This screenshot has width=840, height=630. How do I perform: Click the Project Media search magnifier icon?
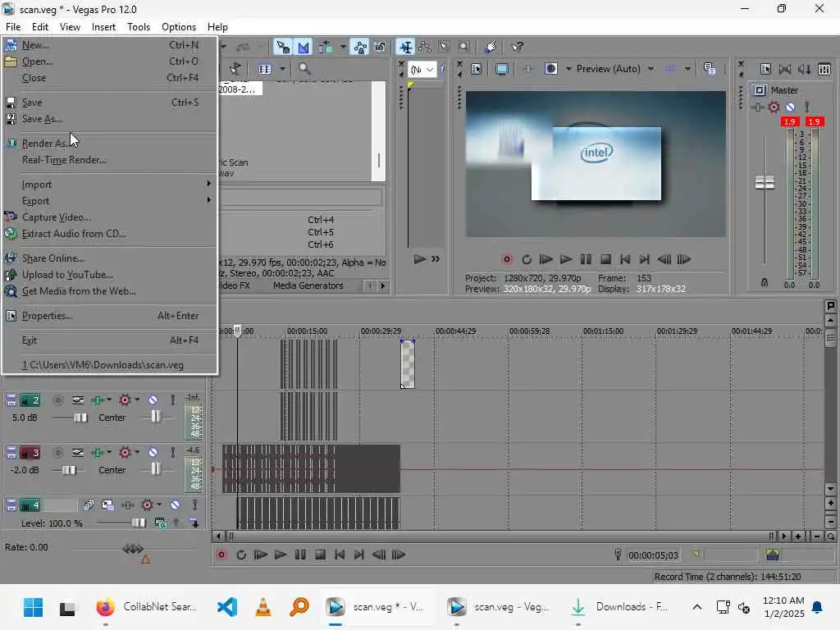[x=304, y=69]
